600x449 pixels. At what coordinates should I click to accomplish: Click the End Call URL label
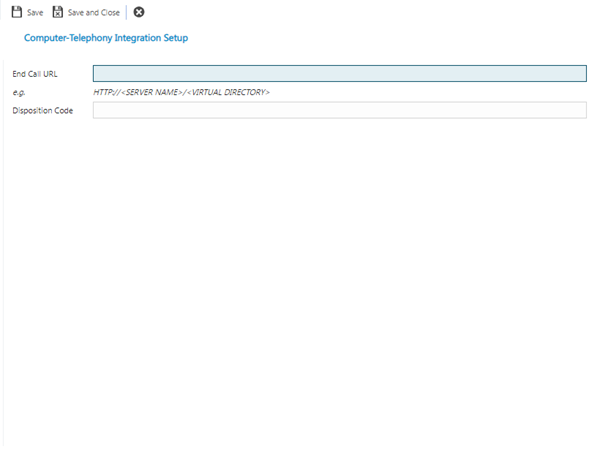click(35, 74)
